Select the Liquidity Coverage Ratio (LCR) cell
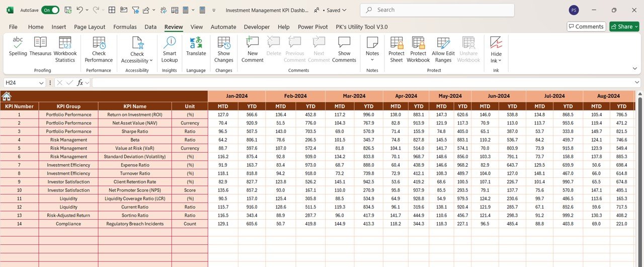 pyautogui.click(x=135, y=198)
